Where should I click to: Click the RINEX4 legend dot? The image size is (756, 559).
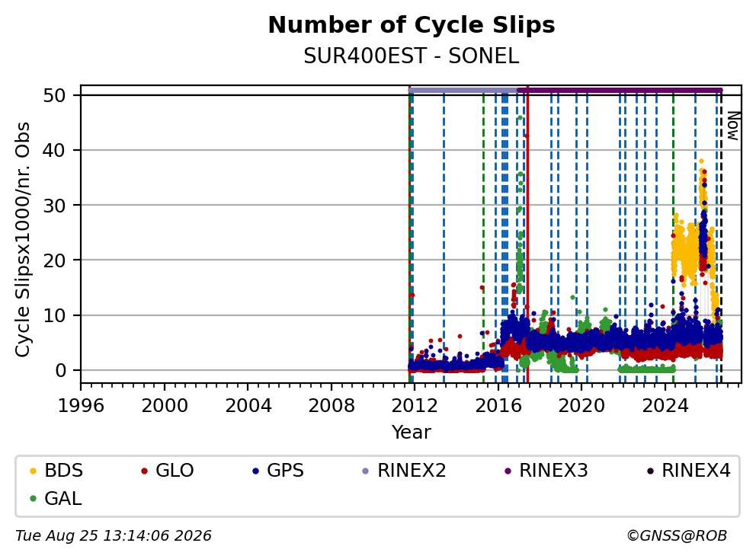pos(650,471)
